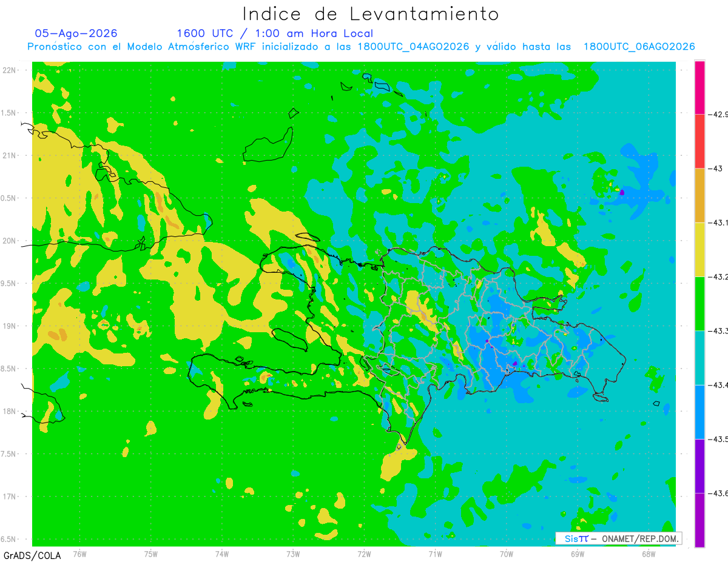Click the '18N' latitude label

coord(10,411)
